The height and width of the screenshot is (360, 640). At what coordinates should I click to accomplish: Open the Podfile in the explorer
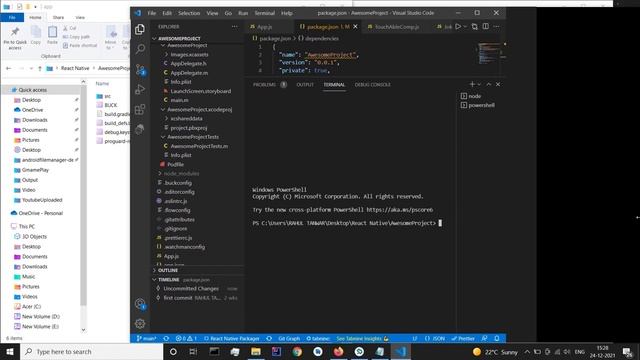coord(176,164)
